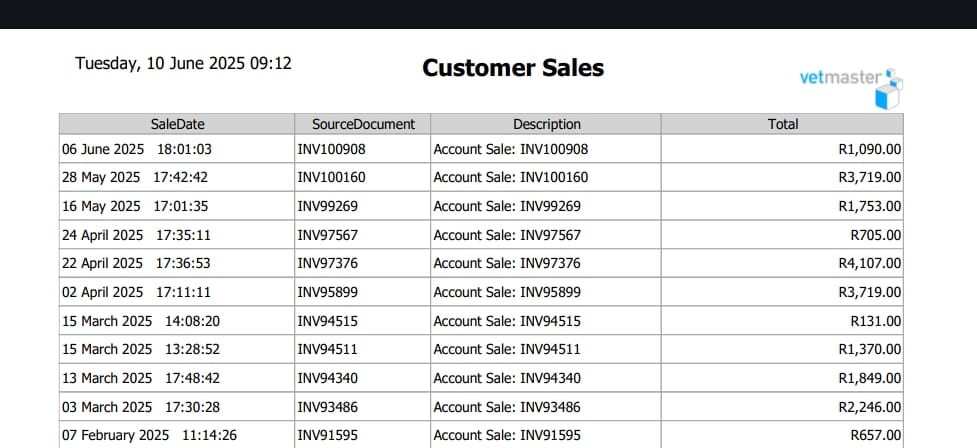This screenshot has height=448, width=977.
Task: Select the 07 February 2025 sale date
Action: coord(115,436)
